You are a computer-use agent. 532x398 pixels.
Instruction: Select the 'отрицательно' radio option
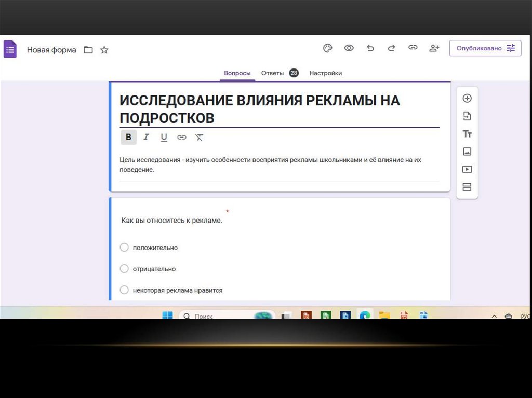(124, 269)
